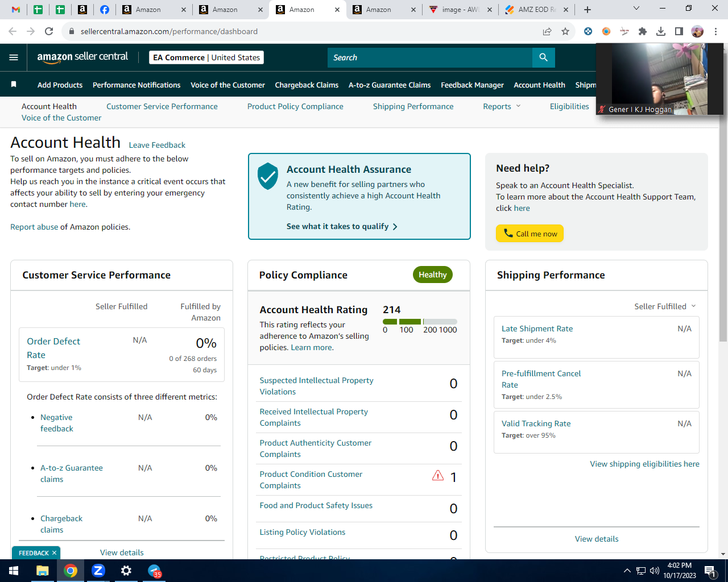The width and height of the screenshot is (728, 582).
Task: Click the Healthy status badge
Action: (x=433, y=275)
